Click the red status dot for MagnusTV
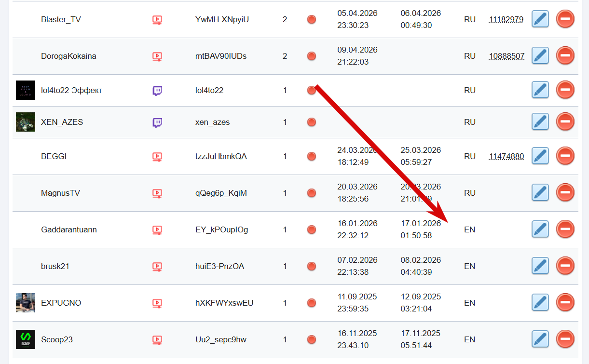Image resolution: width=589 pixels, height=364 pixels. [x=312, y=193]
